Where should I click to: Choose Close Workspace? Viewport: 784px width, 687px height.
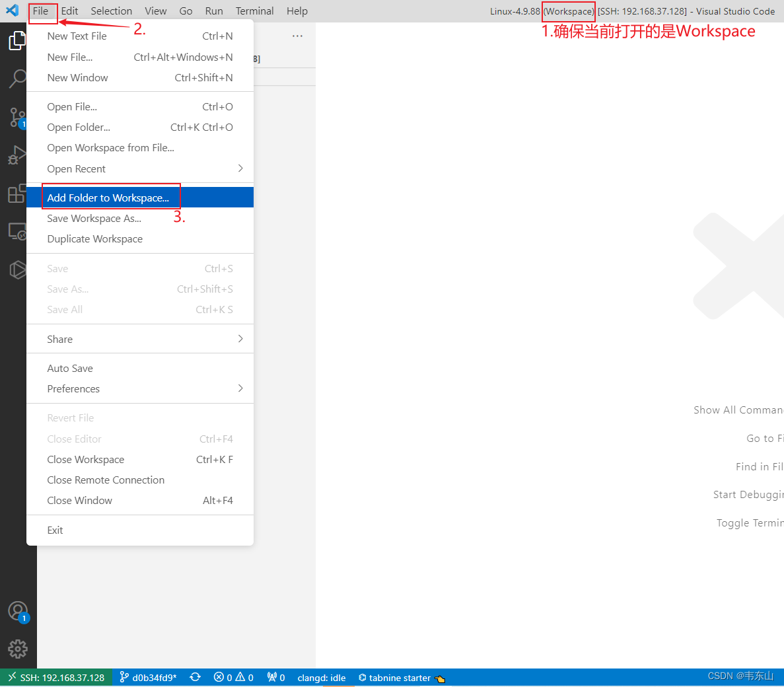point(140,459)
